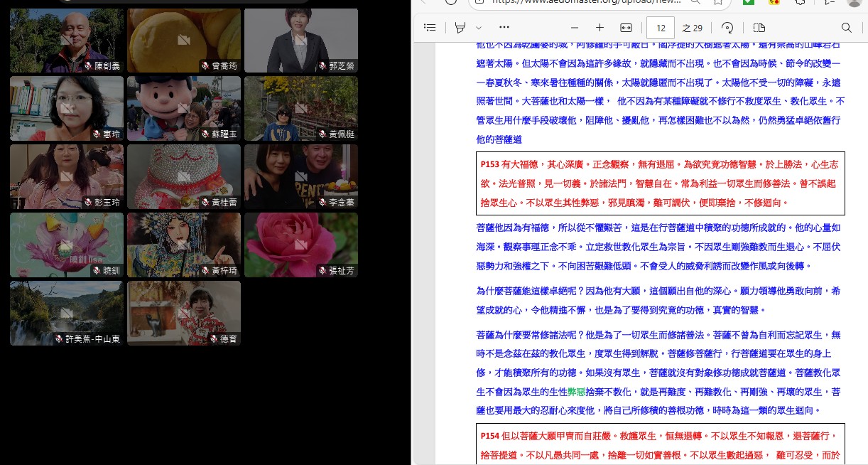The height and width of the screenshot is (465, 868).
Task: Select the PDF highlight tool
Action: [x=460, y=28]
